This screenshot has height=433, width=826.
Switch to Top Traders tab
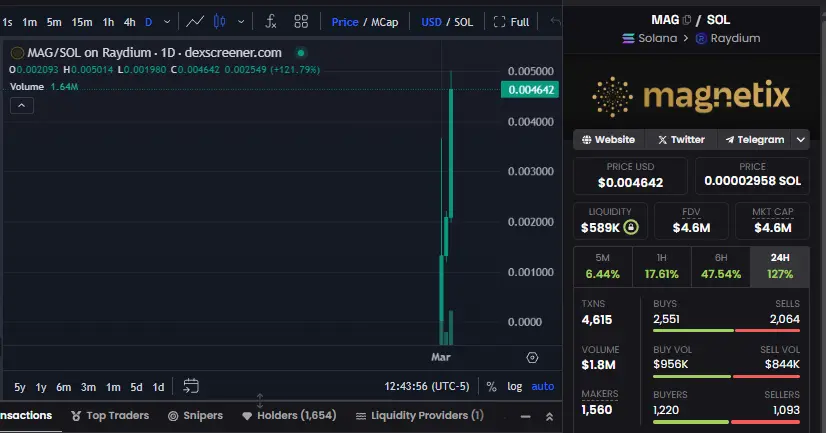[x=110, y=416]
